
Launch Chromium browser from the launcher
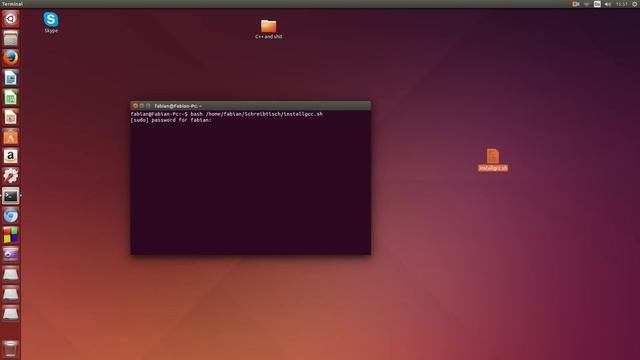(11, 216)
